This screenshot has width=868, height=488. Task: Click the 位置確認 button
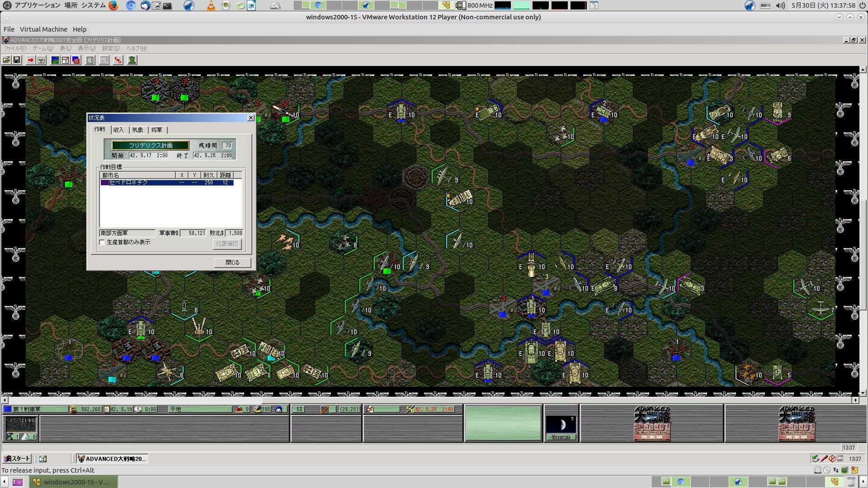(227, 244)
